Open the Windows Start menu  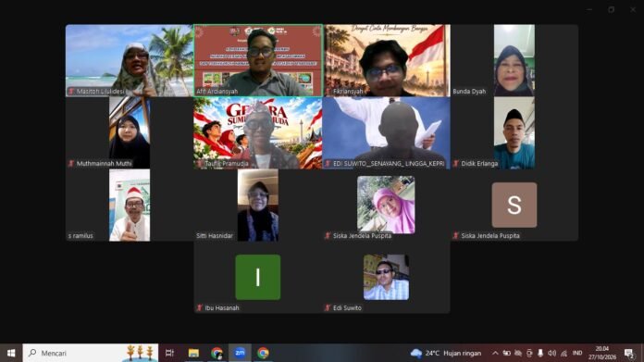pyautogui.click(x=11, y=353)
